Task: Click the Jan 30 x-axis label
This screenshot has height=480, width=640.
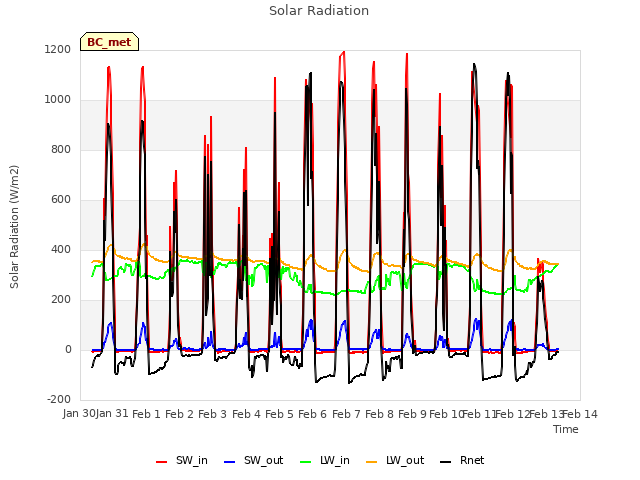Action: coord(79,414)
